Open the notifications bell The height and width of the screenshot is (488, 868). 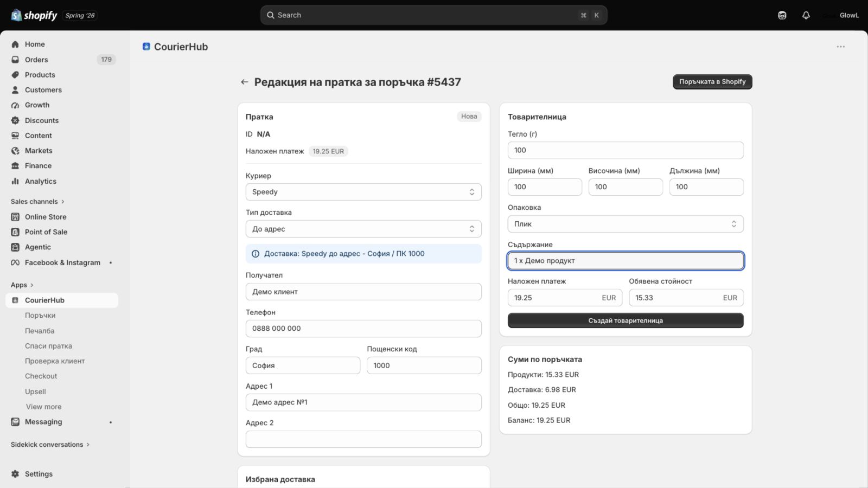tap(806, 15)
